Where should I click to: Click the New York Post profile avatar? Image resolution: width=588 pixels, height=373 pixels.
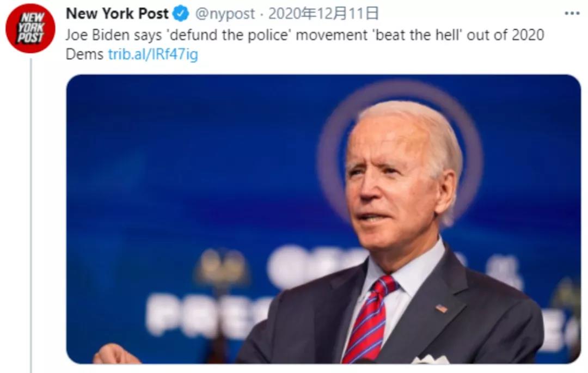pyautogui.click(x=30, y=28)
